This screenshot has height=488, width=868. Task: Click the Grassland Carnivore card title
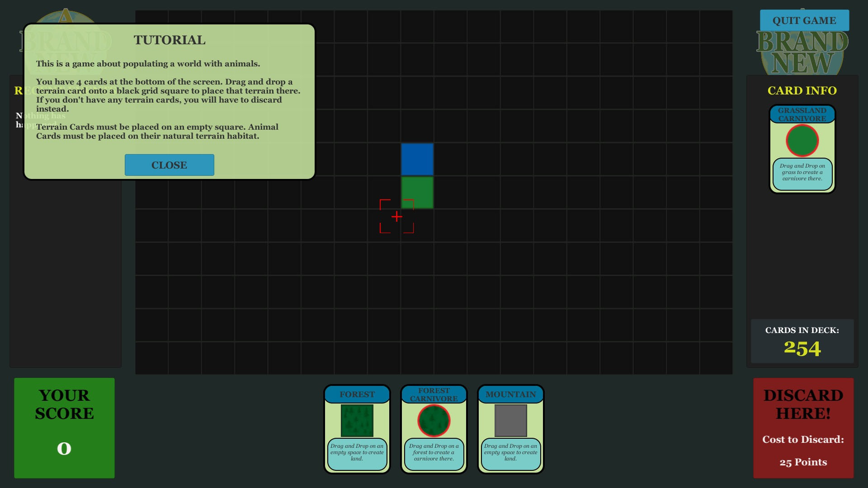tap(802, 114)
